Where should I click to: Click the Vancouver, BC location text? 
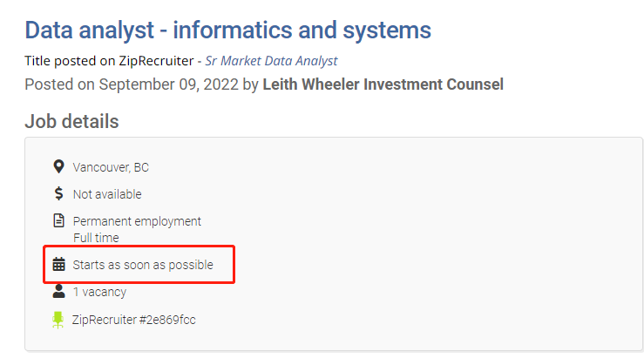click(111, 167)
